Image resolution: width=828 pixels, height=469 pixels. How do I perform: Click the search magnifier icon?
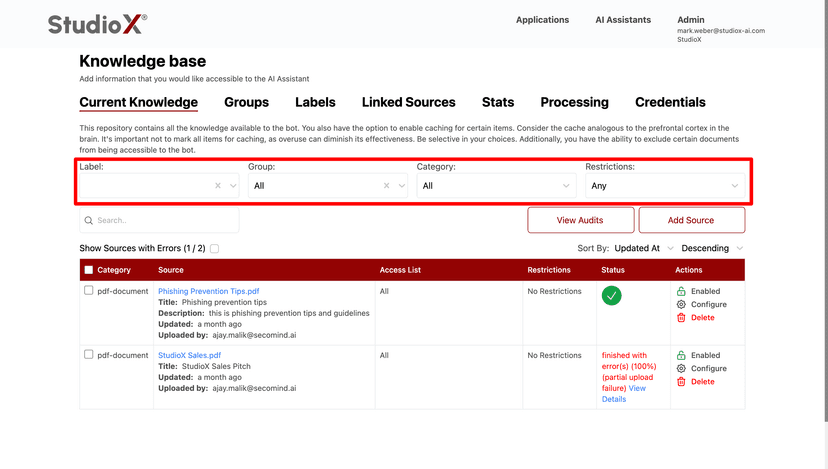click(89, 220)
